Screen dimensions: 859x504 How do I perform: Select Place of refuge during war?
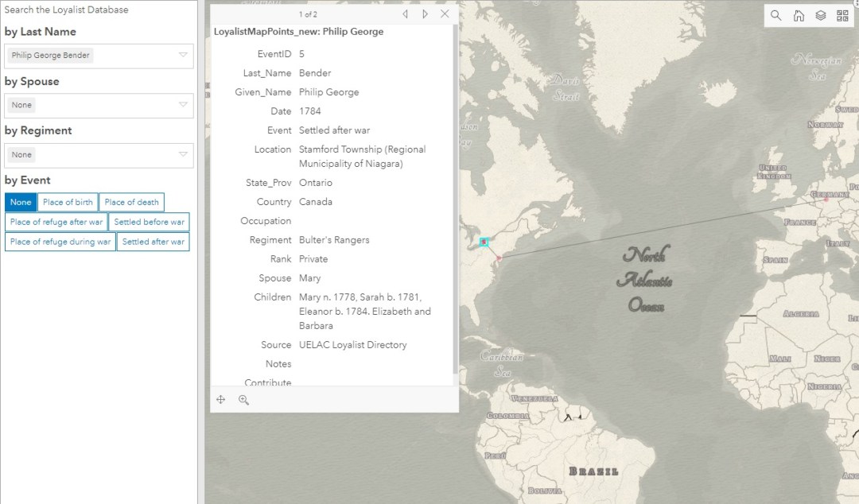[x=60, y=242]
